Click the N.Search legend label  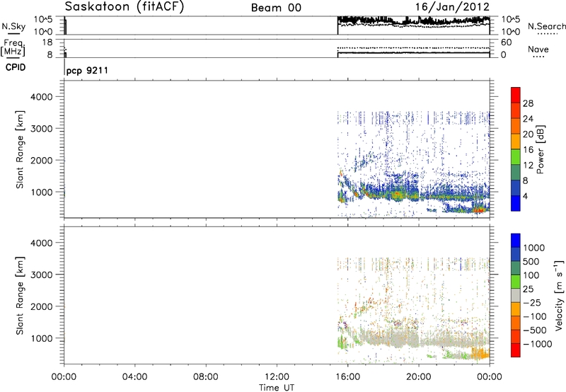point(546,26)
